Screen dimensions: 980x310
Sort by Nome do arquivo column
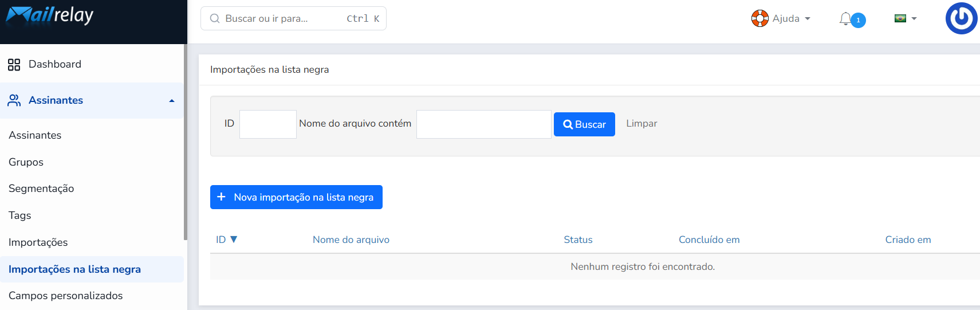pos(351,240)
